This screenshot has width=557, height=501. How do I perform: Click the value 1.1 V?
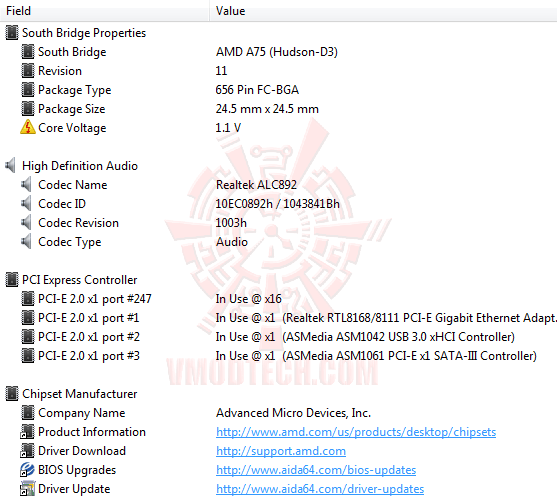(x=228, y=128)
